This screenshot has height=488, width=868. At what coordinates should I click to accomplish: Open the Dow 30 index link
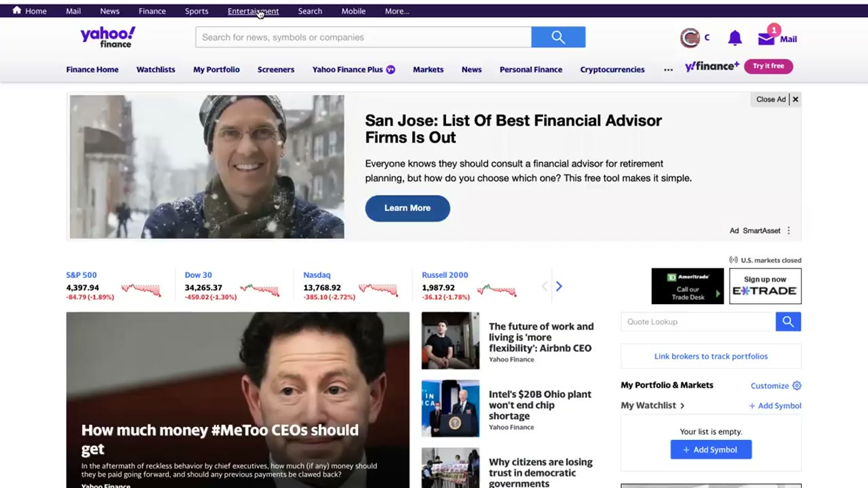(x=198, y=275)
